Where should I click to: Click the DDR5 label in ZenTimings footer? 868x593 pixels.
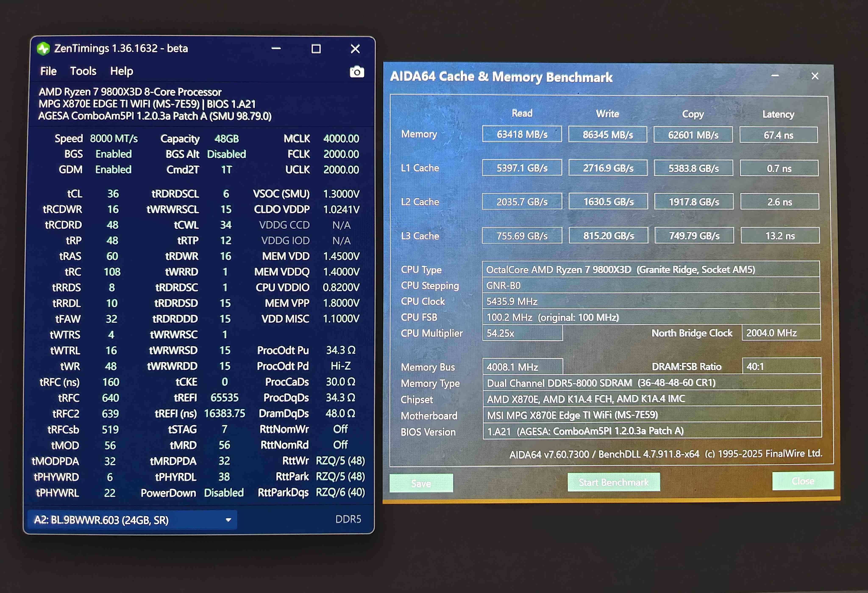348,519
